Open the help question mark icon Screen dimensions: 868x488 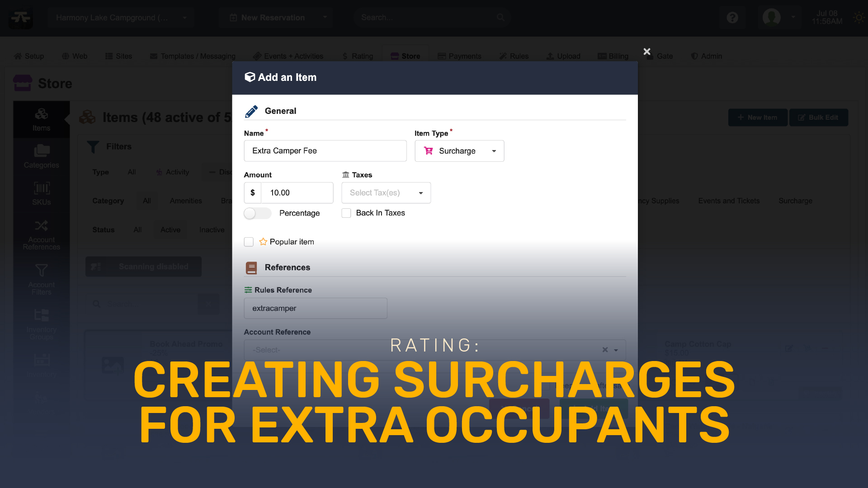pos(732,18)
